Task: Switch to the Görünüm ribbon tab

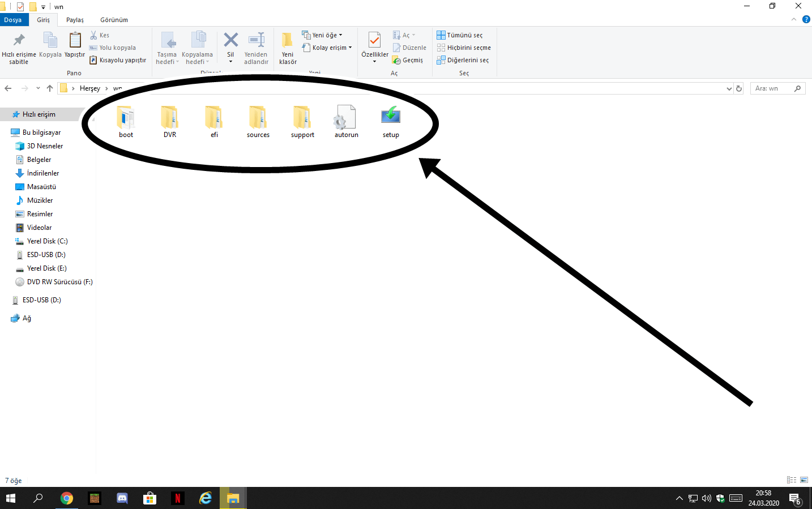Action: (113, 19)
